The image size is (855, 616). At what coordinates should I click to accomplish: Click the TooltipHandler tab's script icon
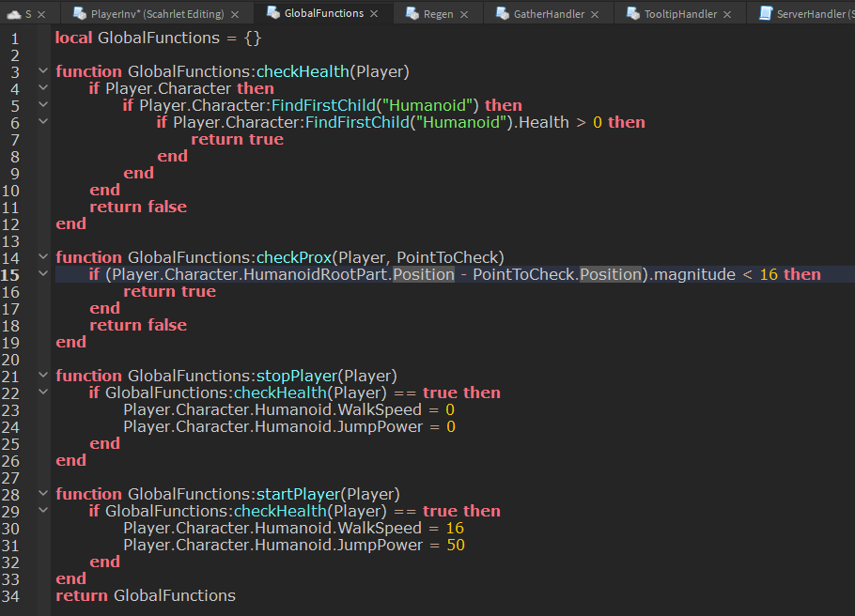pos(633,14)
